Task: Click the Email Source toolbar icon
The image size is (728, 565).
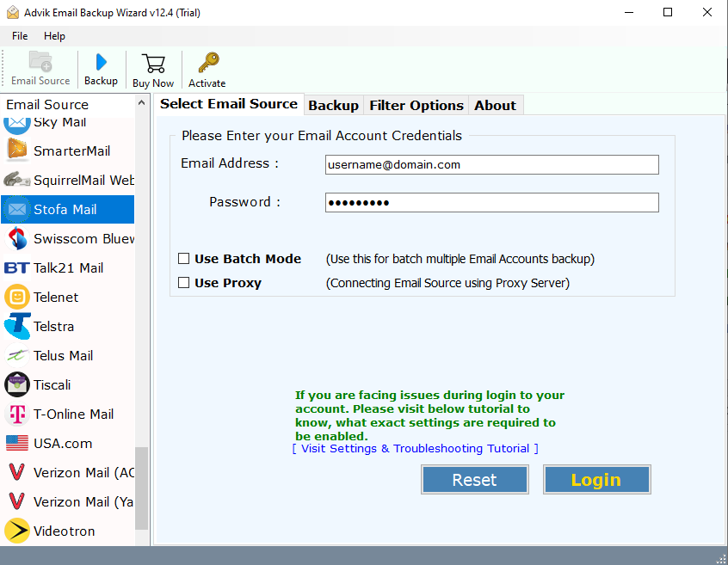Action: coord(40,61)
